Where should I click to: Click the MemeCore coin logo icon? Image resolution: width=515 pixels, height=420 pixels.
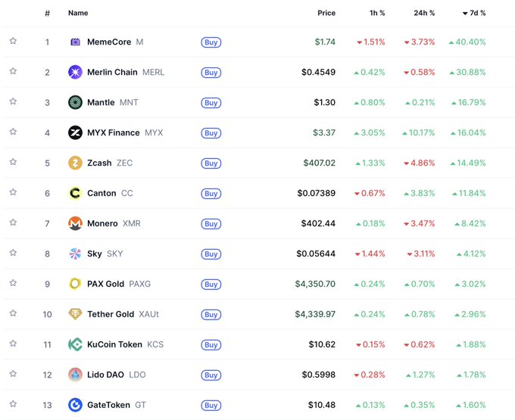point(75,42)
